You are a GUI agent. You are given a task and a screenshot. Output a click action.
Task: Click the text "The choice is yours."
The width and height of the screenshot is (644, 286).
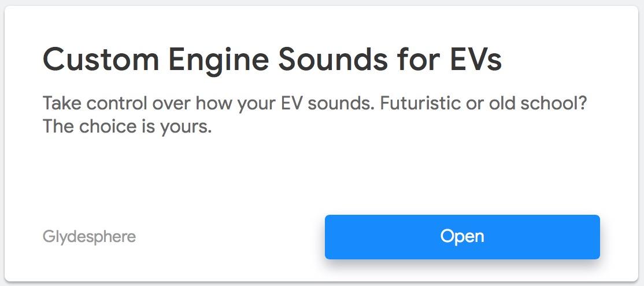click(x=127, y=127)
